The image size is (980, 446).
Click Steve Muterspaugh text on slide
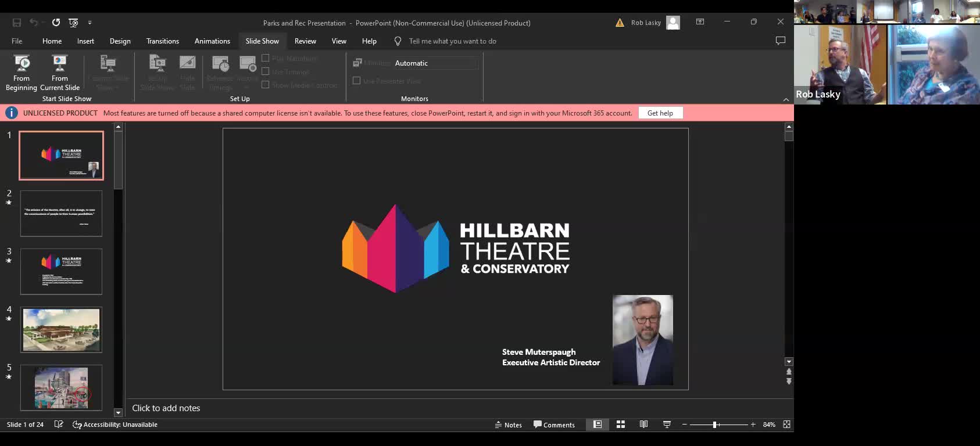point(539,352)
